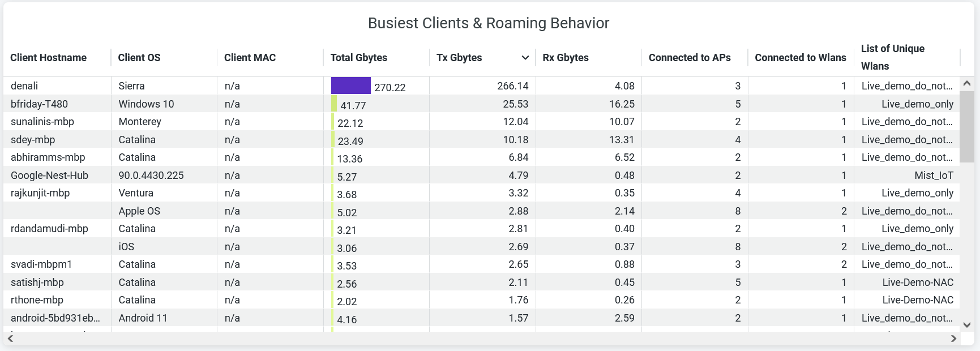This screenshot has width=980, height=351.
Task: Click denali's purple Total Gbytes bar
Action: click(350, 86)
